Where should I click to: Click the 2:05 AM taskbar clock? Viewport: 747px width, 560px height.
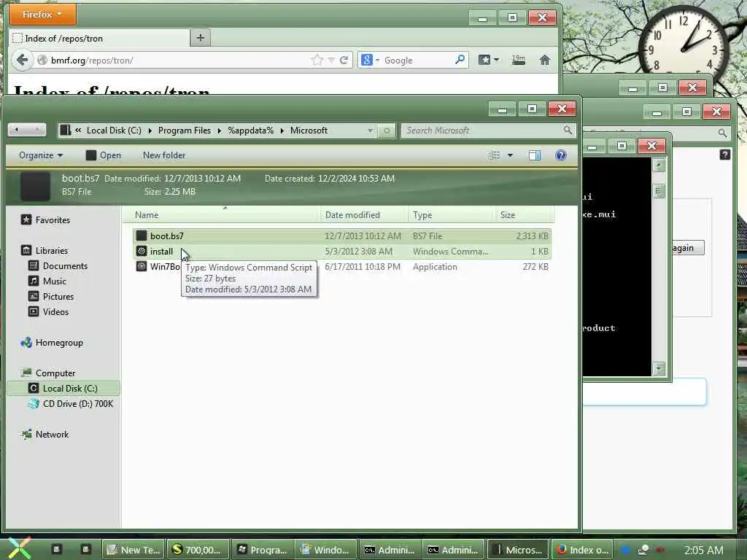[x=703, y=550]
